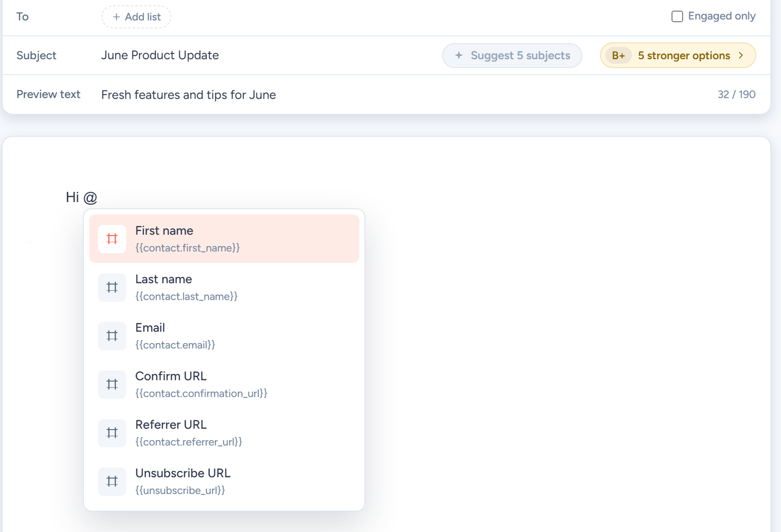The height and width of the screenshot is (532, 781).
Task: Expand the 5 stronger options chevron
Action: (x=741, y=56)
